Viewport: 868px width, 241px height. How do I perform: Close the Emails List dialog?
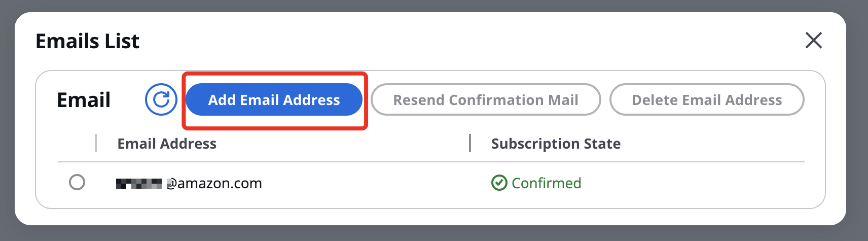pyautogui.click(x=813, y=40)
